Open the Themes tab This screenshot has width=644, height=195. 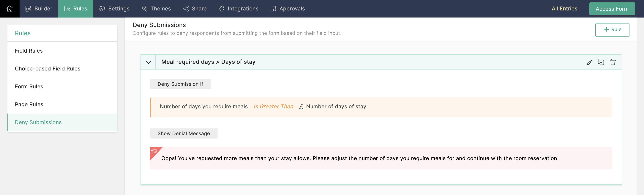coord(156,9)
